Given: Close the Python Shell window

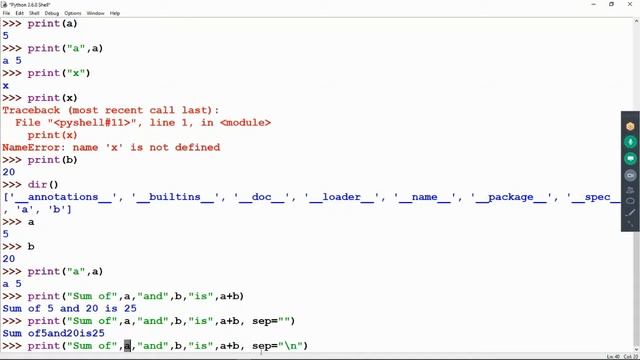Looking at the screenshot, I should (630, 4).
